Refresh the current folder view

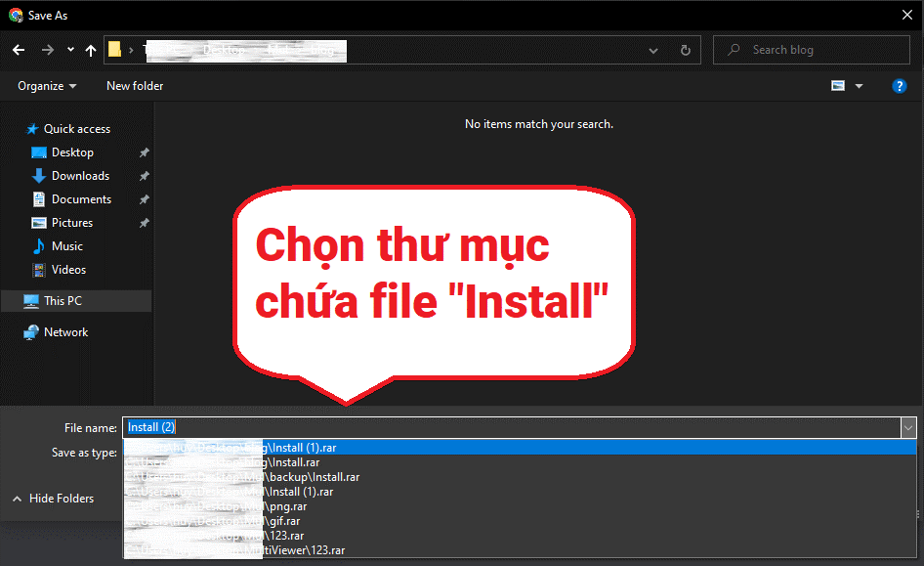click(x=686, y=50)
